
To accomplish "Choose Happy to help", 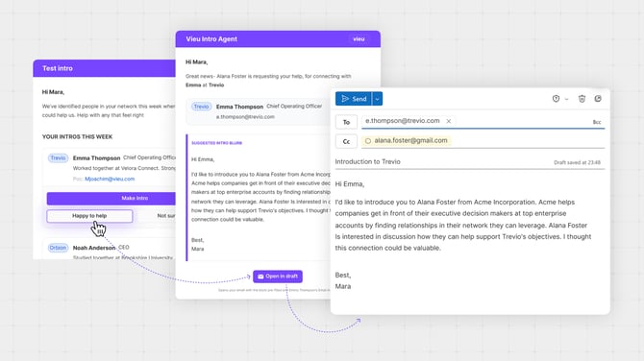I will (89, 216).
